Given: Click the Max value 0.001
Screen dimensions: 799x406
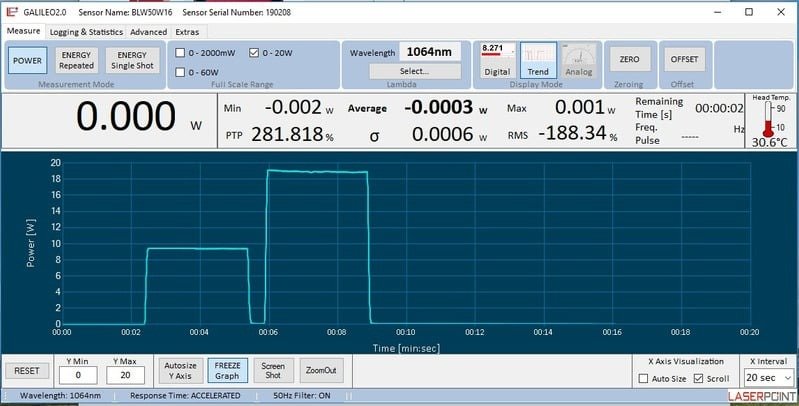Looking at the screenshot, I should 579,107.
